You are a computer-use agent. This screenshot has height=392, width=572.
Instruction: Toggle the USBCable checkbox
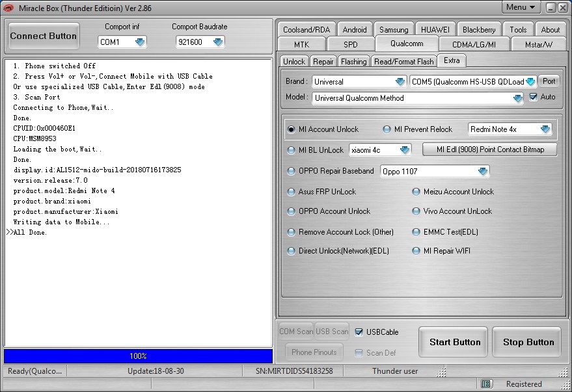pyautogui.click(x=359, y=332)
